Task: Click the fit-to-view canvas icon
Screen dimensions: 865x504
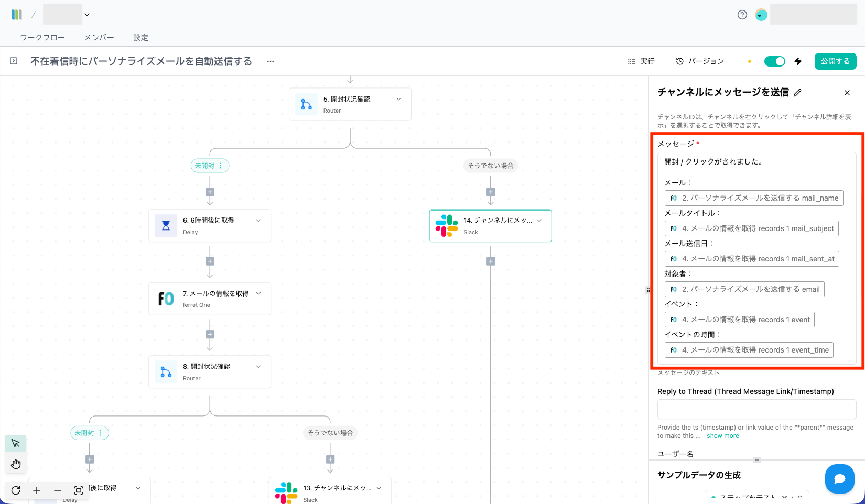Action: 79,490
